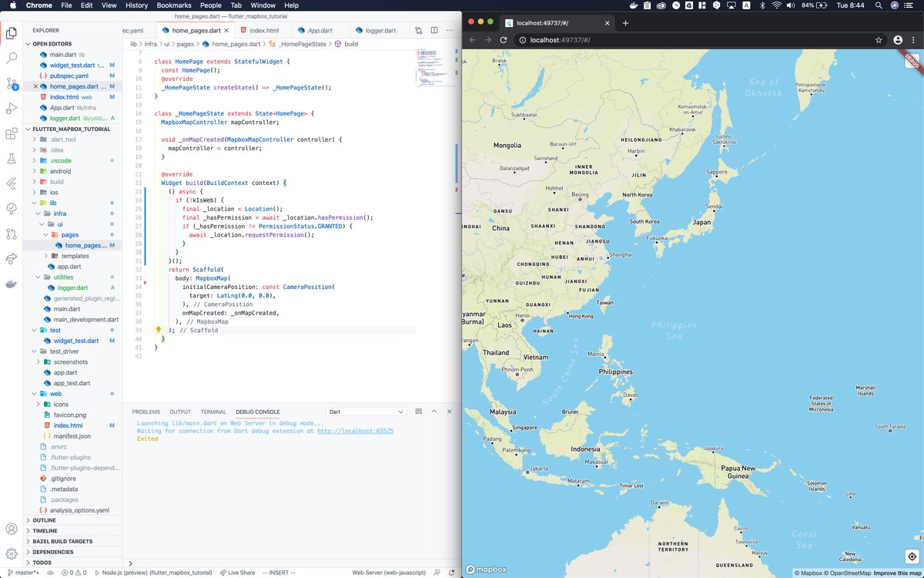Open the Accounts menu in activity bar
The width and height of the screenshot is (924, 578).
pyautogui.click(x=12, y=529)
